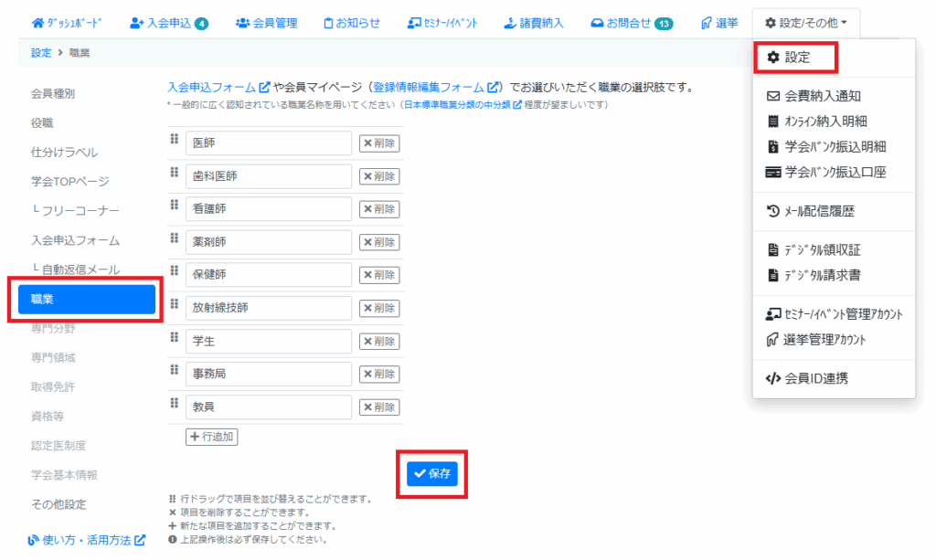Select 専門分野 in the left sidebar
This screenshot has height=560, width=936.
(53, 328)
